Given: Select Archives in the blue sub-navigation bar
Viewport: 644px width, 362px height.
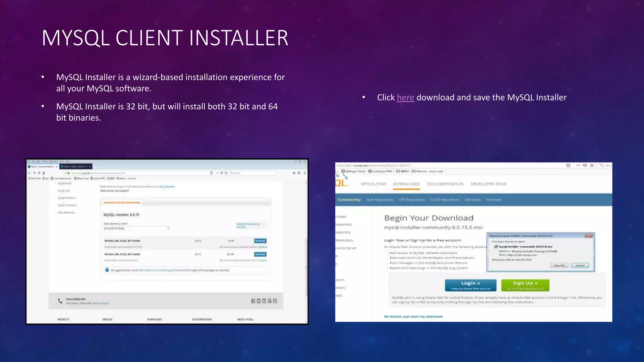Looking at the screenshot, I should click(494, 200).
